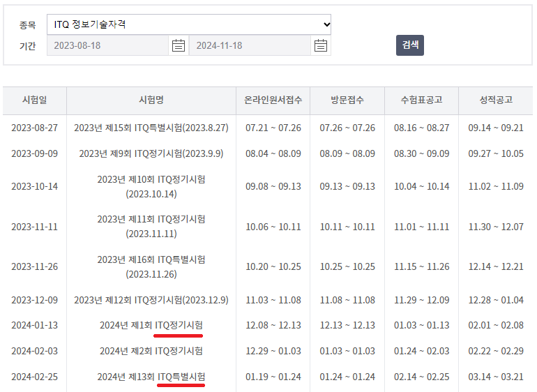Select exam date cell 2023-11-11
537x392 pixels.
(x=35, y=227)
